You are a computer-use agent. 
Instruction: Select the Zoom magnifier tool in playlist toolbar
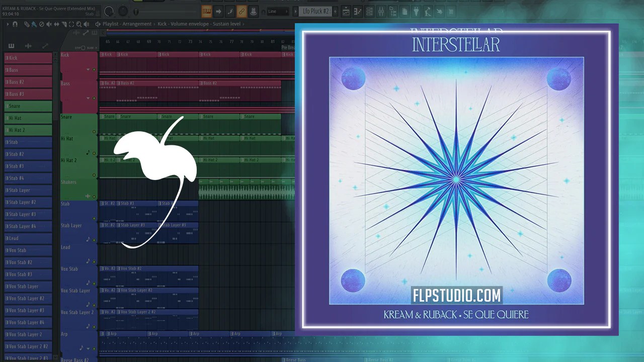click(78, 24)
